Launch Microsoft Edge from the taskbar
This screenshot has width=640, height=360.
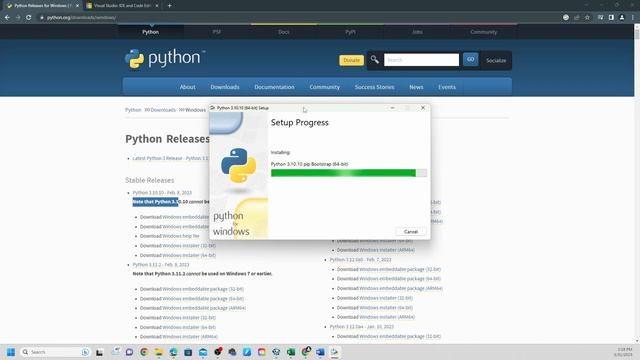tap(173, 352)
